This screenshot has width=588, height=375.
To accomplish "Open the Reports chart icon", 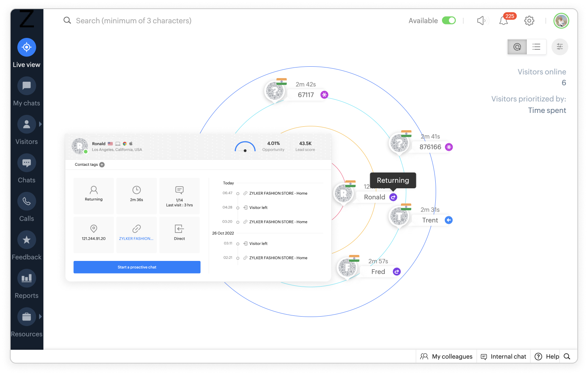I will [x=26, y=278].
